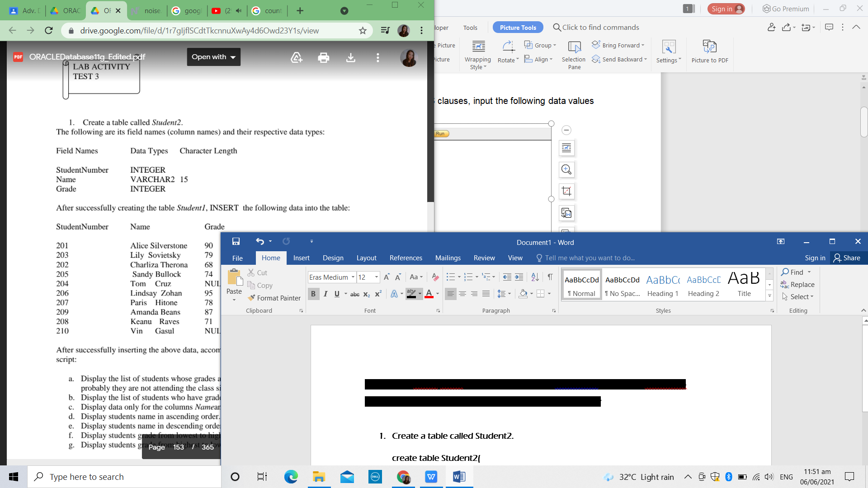Undo the last action in Word
Image resolution: width=868 pixels, height=488 pixels.
[259, 242]
